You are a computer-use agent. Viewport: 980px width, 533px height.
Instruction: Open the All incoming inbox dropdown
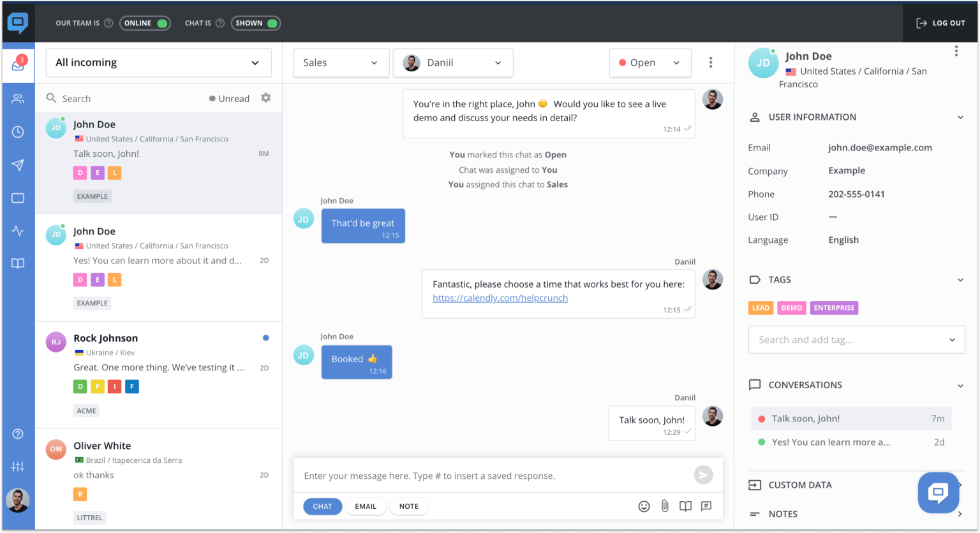[158, 62]
